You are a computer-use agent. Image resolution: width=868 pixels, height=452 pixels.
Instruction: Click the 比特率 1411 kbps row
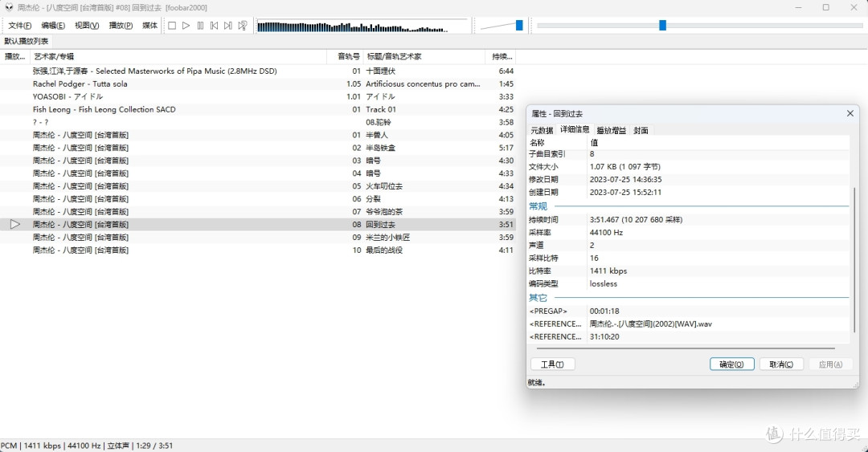tap(689, 271)
